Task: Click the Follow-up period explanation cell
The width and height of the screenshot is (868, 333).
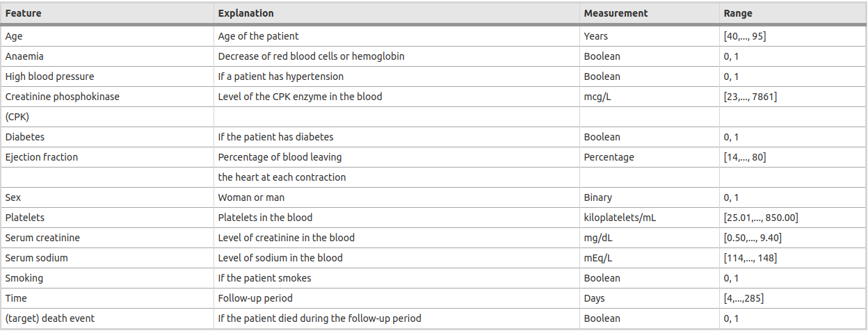Action: point(255,298)
